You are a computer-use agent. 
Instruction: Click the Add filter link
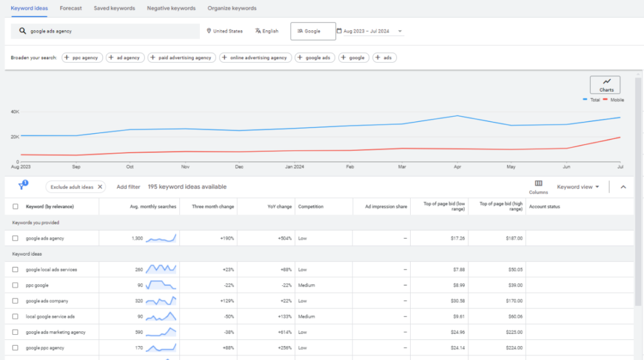128,187
